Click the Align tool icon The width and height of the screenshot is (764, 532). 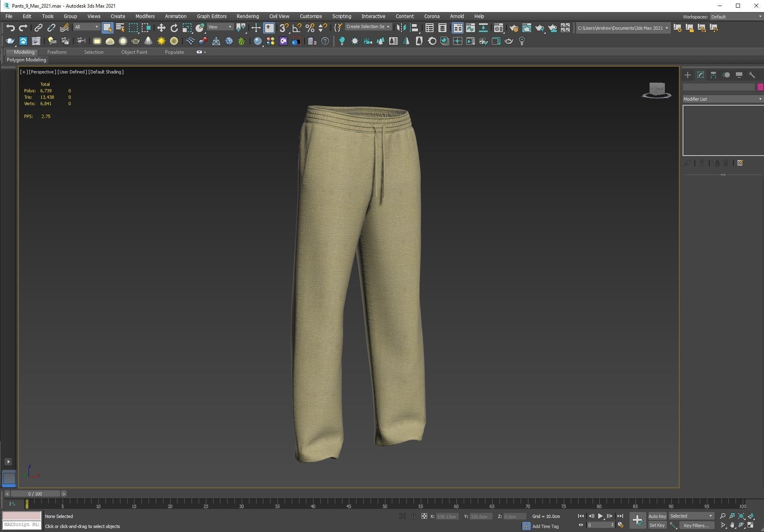point(414,28)
